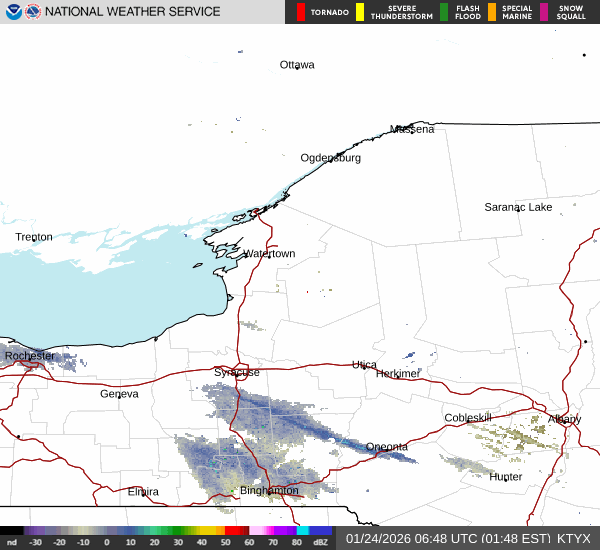This screenshot has height=550, width=600.
Task: Click the magenta Snow Squall legend swatch
Action: coord(544,12)
